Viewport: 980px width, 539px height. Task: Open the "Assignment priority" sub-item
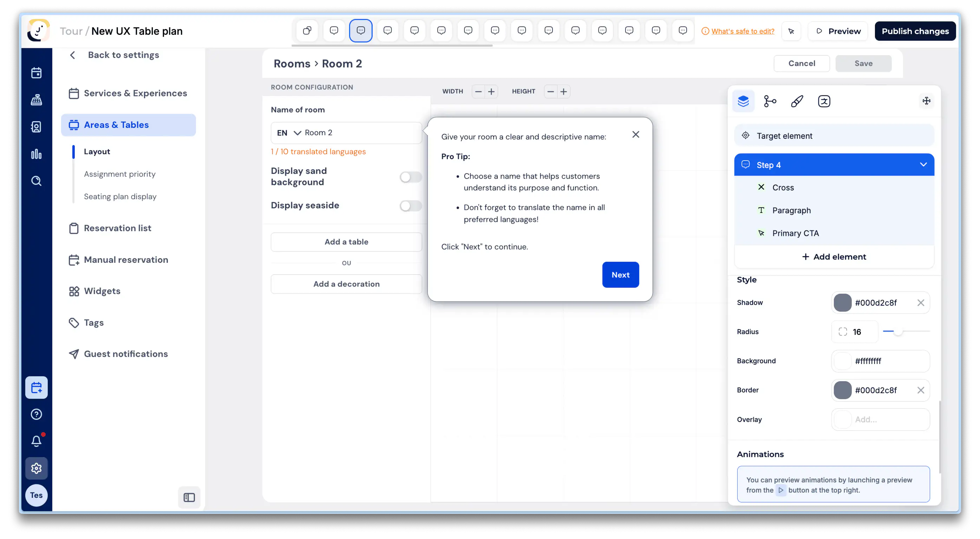pyautogui.click(x=119, y=174)
